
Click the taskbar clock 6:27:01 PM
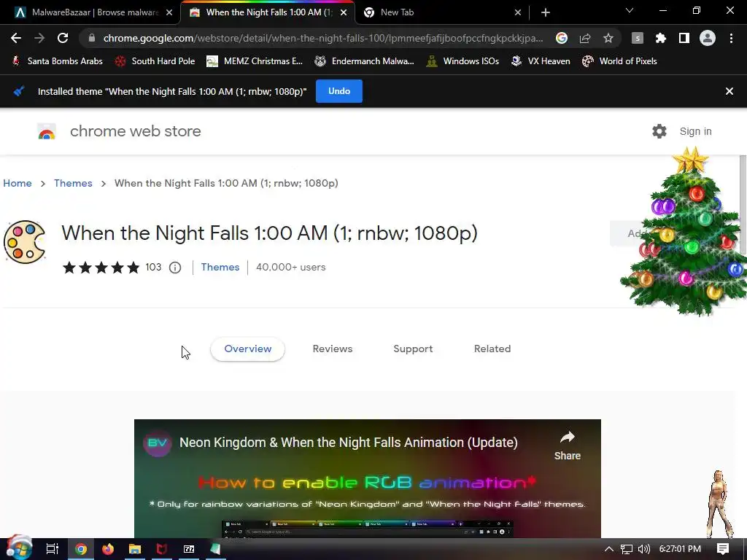(x=680, y=549)
